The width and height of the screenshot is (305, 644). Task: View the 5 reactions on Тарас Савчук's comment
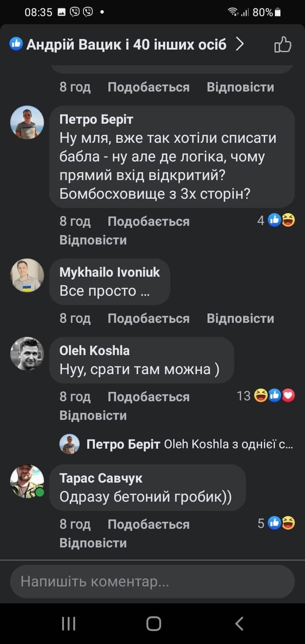point(276,523)
